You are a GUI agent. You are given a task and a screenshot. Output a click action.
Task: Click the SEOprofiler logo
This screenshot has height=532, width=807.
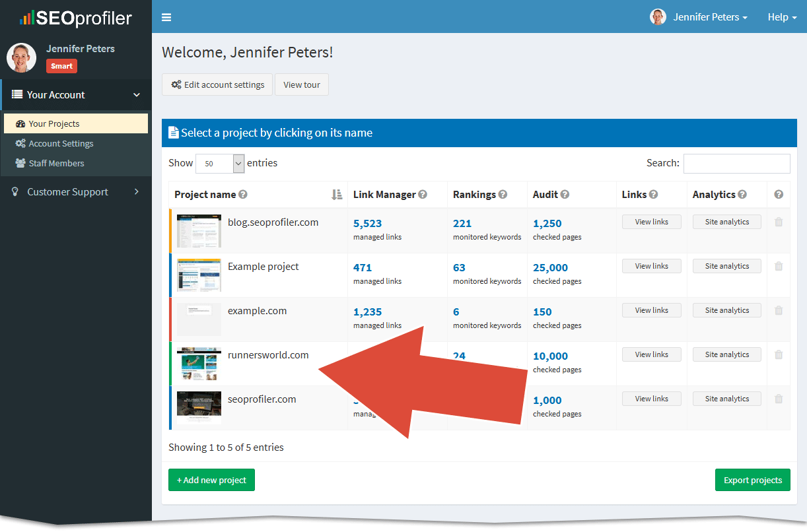(x=76, y=18)
